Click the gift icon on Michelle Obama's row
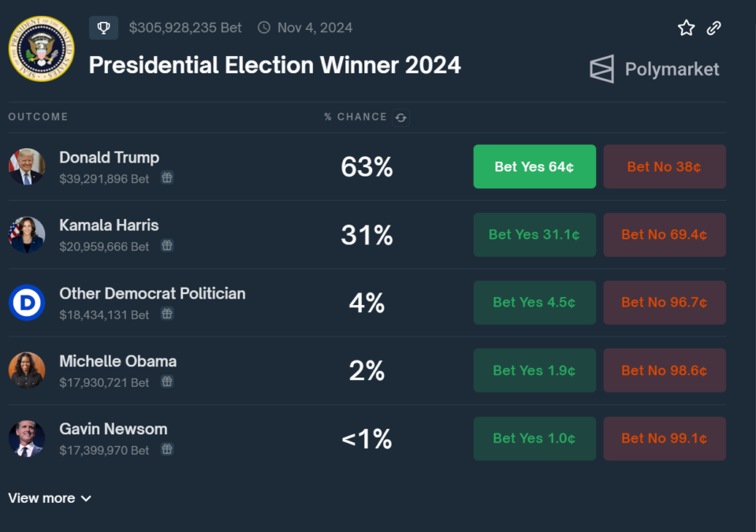The width and height of the screenshot is (756, 532). 166,382
